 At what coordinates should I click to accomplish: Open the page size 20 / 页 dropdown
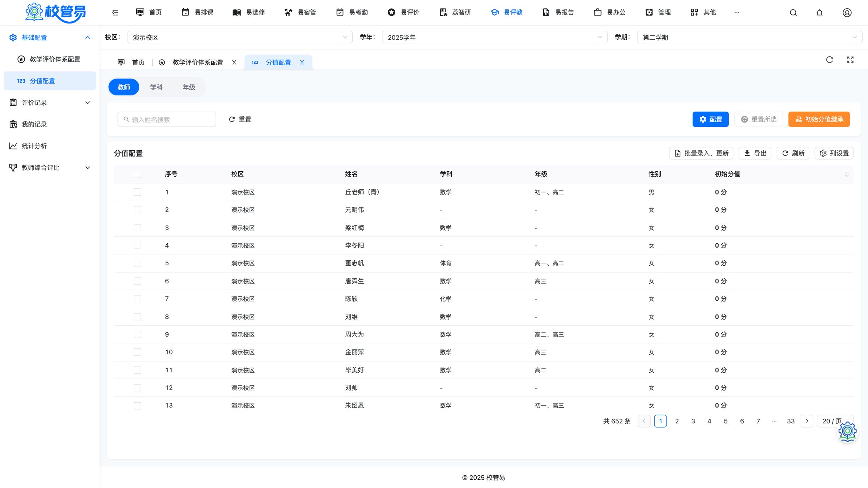tap(835, 421)
